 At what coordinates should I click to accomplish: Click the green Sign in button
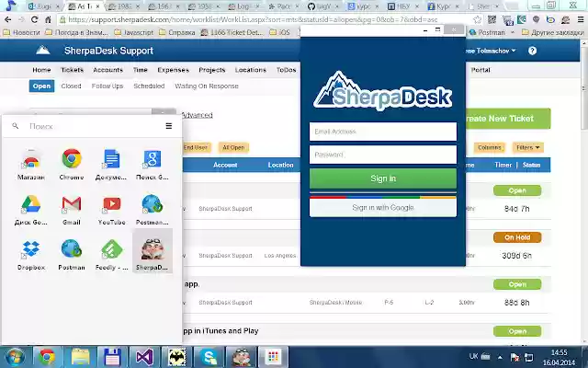[383, 178]
